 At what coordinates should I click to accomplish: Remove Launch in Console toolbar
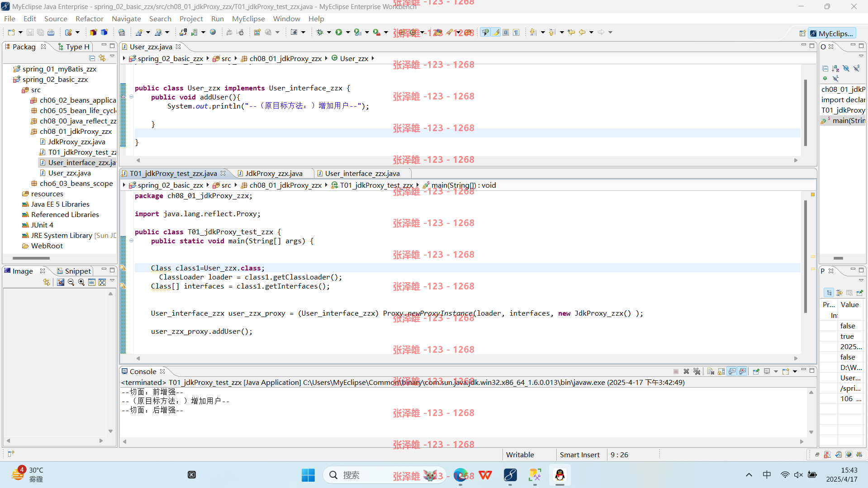coord(686,371)
